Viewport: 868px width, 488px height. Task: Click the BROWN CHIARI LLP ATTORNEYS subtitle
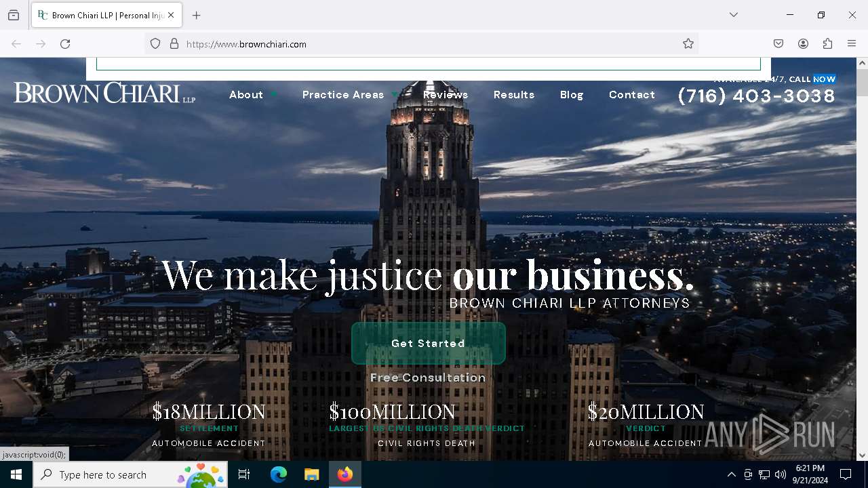(x=570, y=303)
